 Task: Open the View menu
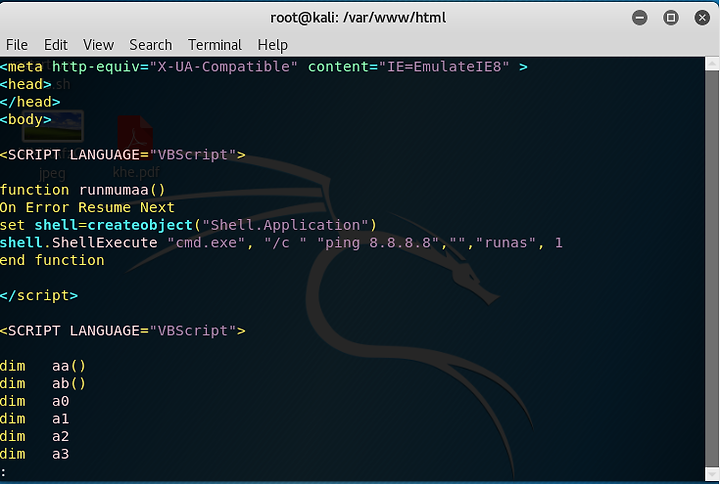tap(98, 45)
